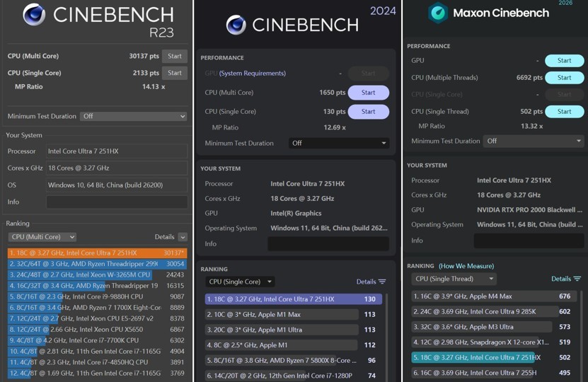
Task: Open the How We Measure link
Action: pos(466,266)
